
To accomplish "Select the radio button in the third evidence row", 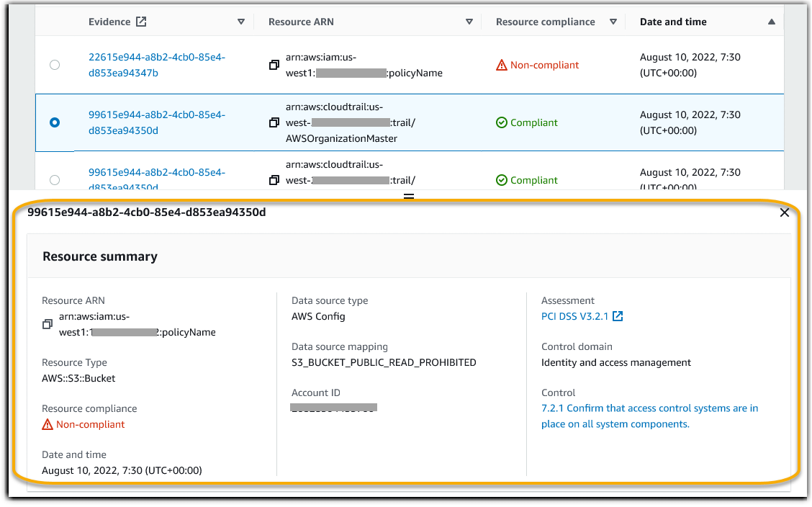I will (55, 180).
